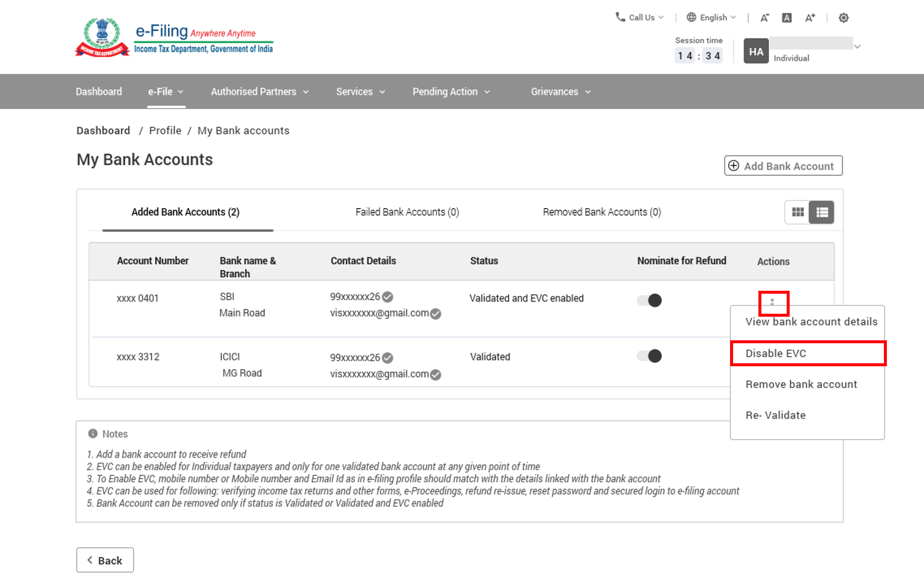Viewport: 924px width, 588px height.
Task: Click three-dot actions icon for SBI account
Action: click(772, 302)
